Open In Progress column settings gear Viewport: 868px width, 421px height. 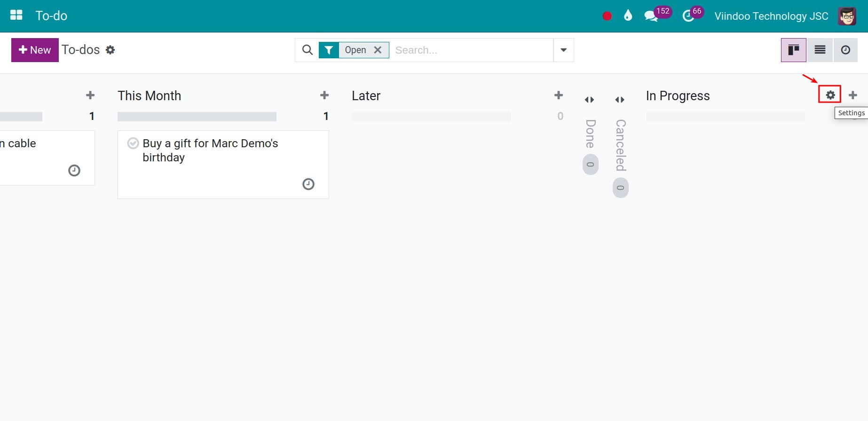click(830, 95)
